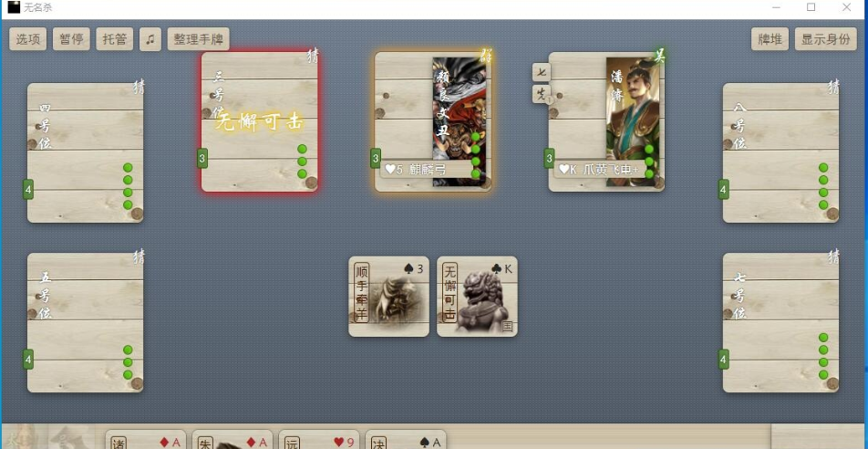The height and width of the screenshot is (449, 868).
Task: Toggle 托管 auto-play mode
Action: (x=114, y=39)
